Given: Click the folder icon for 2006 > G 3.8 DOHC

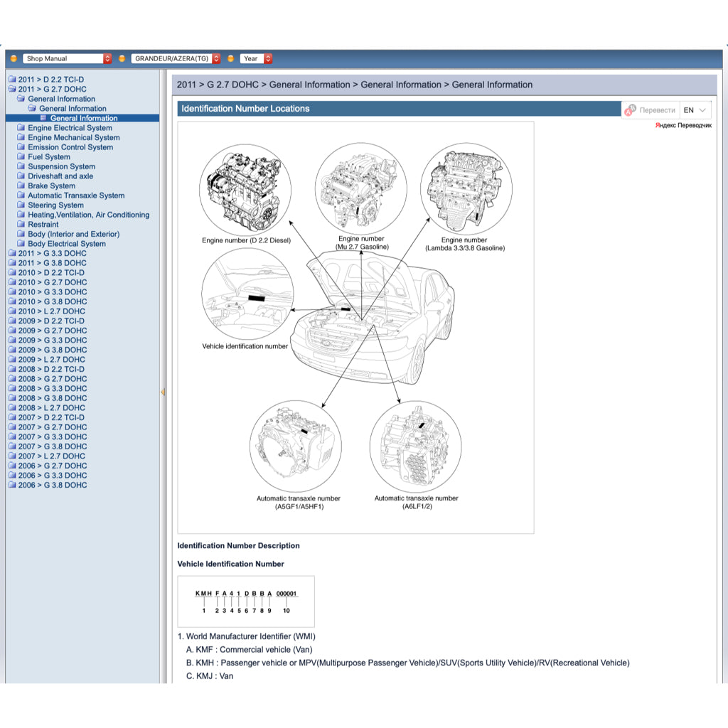Looking at the screenshot, I should click(x=11, y=485).
